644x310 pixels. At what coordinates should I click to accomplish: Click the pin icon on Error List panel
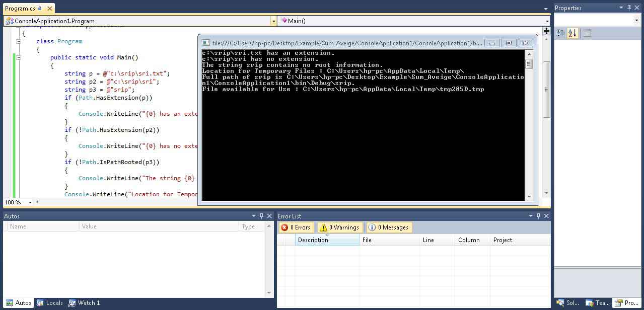point(538,216)
